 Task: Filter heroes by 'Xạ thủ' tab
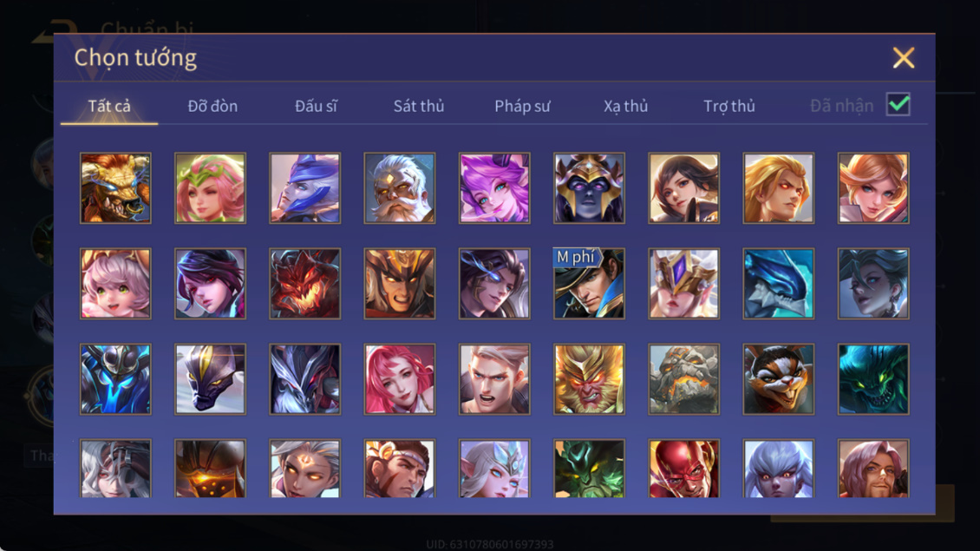tap(625, 106)
